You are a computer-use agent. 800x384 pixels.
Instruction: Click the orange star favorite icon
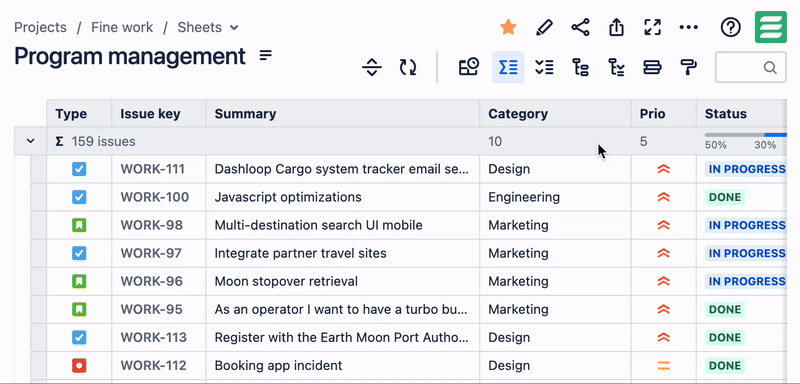[x=508, y=27]
